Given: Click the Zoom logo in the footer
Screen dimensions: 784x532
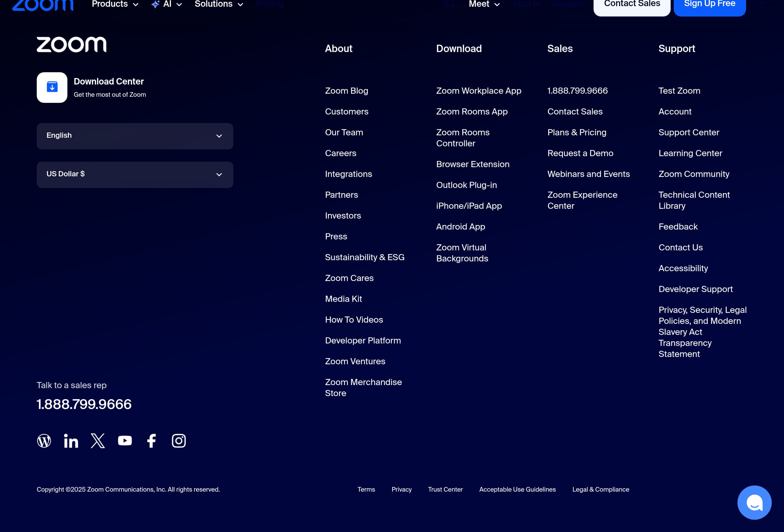Looking at the screenshot, I should [x=71, y=44].
